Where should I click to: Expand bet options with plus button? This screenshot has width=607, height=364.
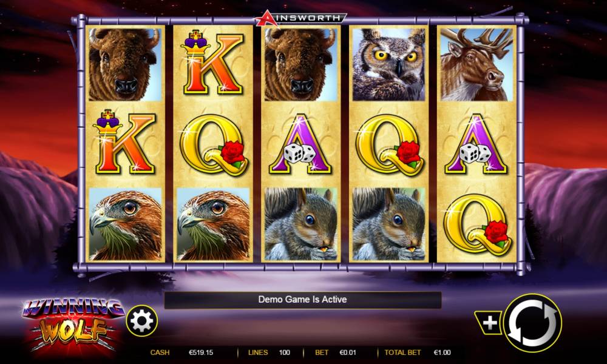489,323
